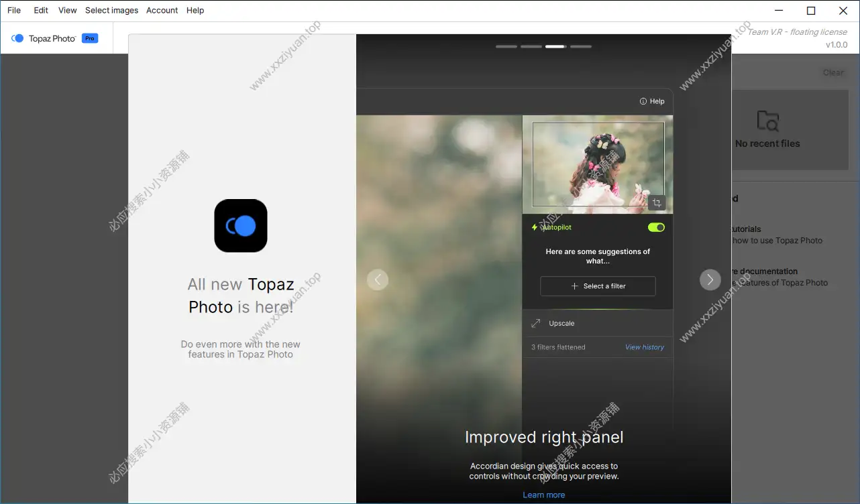Disable the Autopilot toggle switch
The image size is (860, 504).
655,227
